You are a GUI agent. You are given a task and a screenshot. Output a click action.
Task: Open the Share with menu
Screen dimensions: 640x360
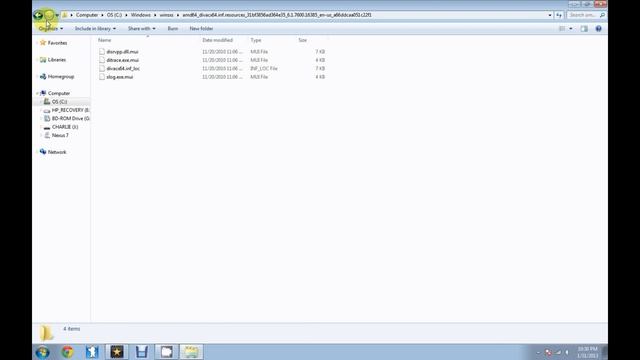[x=141, y=29]
